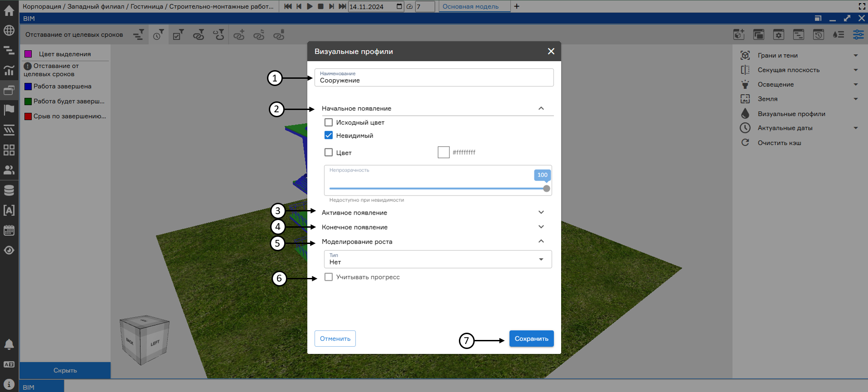Uncheck the Невидимый checkbox
Image resolution: width=868 pixels, height=392 pixels.
click(329, 135)
